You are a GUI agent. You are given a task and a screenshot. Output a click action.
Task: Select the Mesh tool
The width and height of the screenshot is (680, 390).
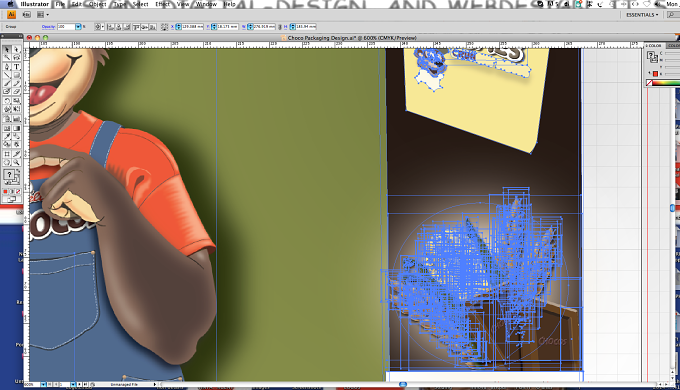(7, 128)
